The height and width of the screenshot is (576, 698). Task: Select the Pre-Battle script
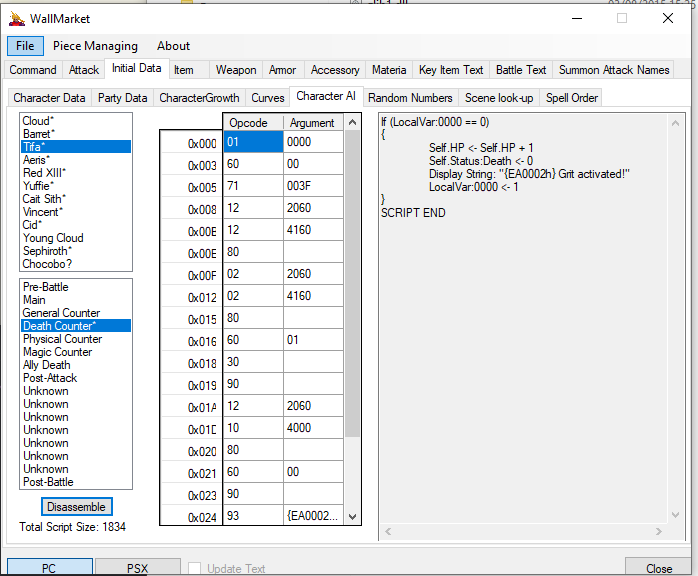tap(76, 287)
